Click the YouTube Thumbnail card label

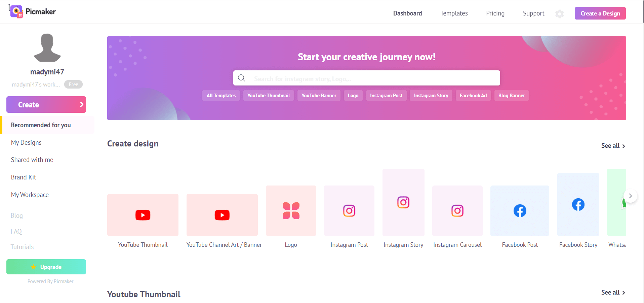(x=143, y=245)
